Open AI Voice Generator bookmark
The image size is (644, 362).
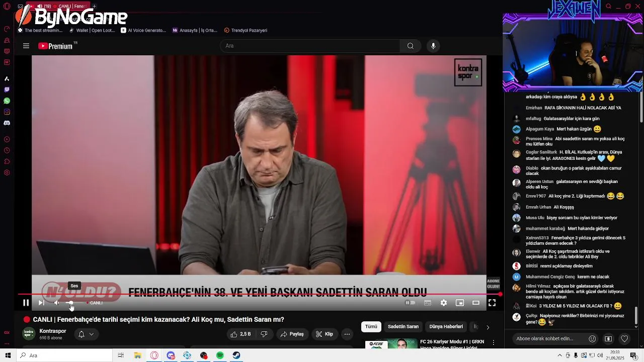click(143, 30)
